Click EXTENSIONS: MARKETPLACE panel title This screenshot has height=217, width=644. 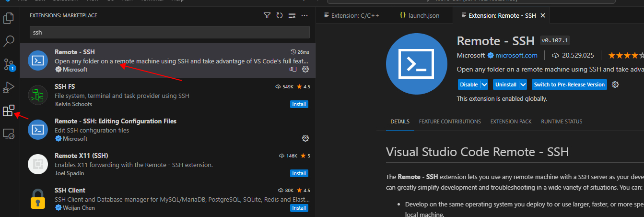(x=63, y=16)
